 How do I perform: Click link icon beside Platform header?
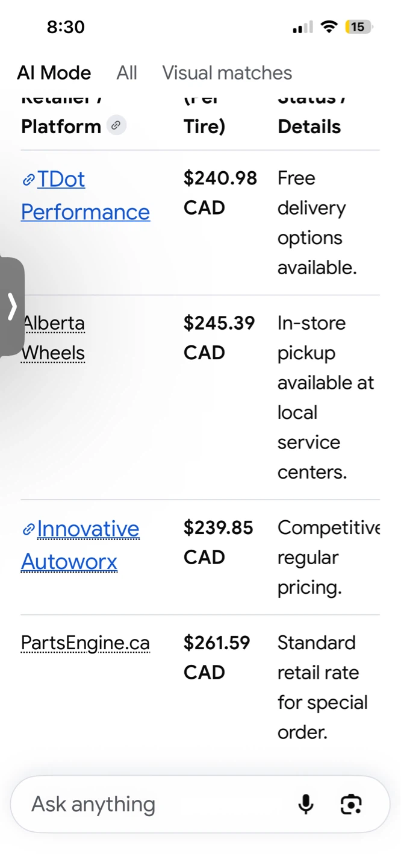point(116,125)
